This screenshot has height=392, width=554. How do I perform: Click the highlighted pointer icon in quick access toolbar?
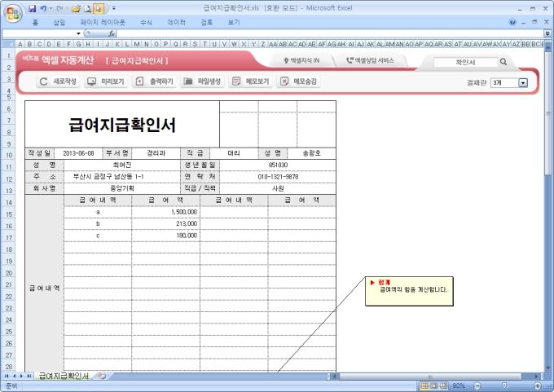[x=99, y=8]
